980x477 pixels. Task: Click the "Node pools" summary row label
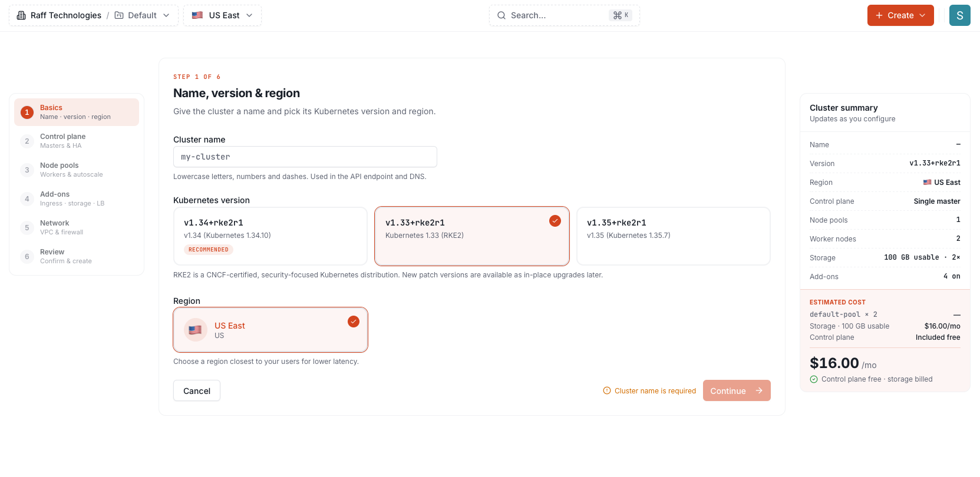pos(829,220)
